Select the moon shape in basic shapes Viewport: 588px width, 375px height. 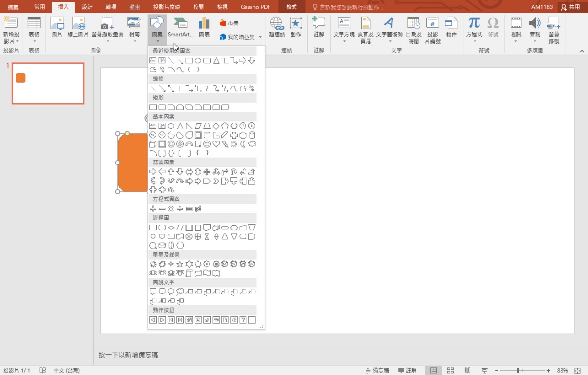(243, 144)
